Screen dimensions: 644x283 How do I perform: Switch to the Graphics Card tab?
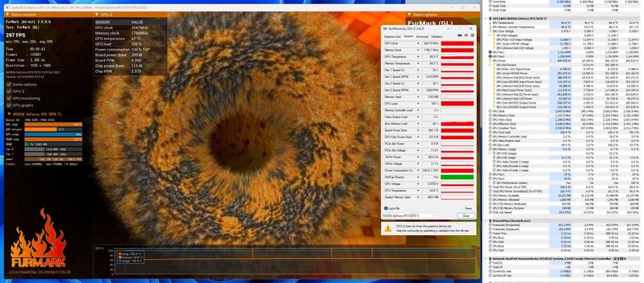[393, 36]
